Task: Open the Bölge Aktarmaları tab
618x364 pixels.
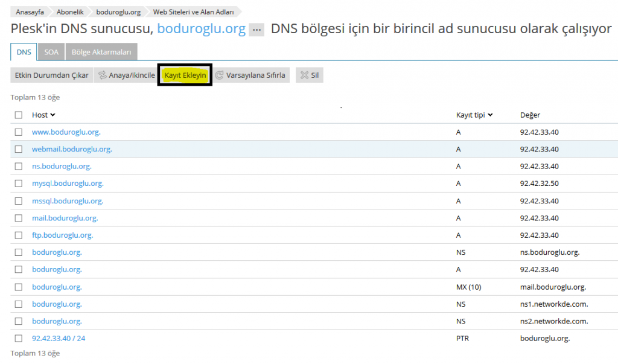Action: pyautogui.click(x=101, y=52)
